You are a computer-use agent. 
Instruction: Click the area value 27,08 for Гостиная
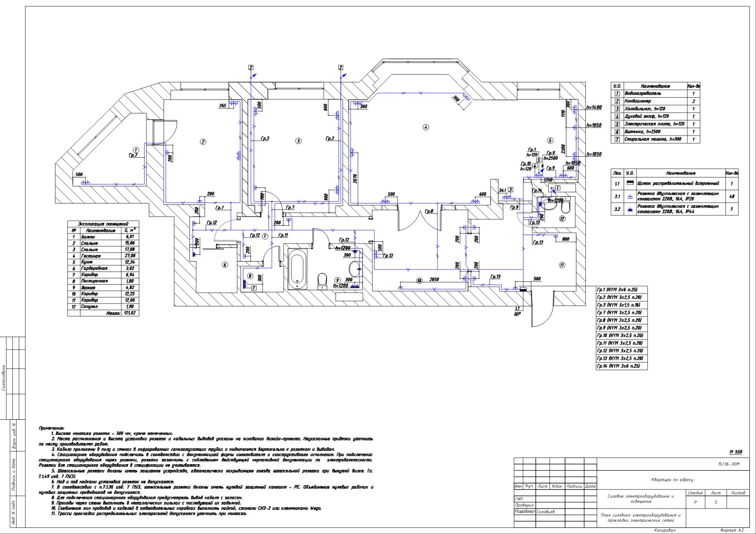click(129, 256)
